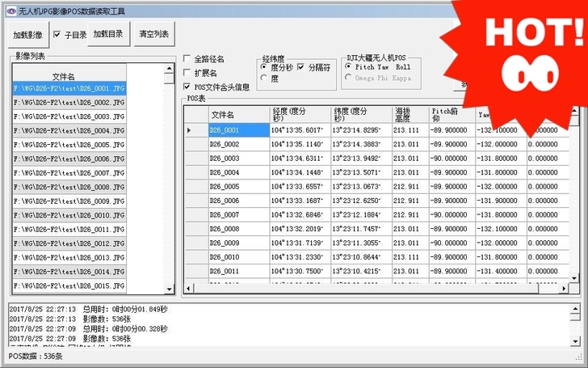Click log panel scroll down arrow

click(575, 341)
